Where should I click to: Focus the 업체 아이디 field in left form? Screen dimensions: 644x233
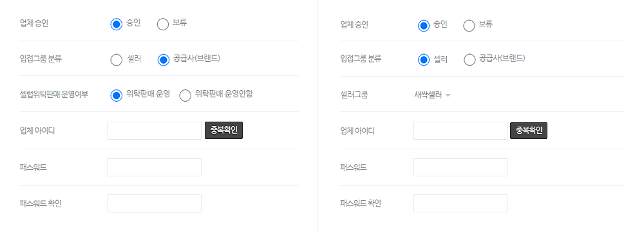pos(155,131)
